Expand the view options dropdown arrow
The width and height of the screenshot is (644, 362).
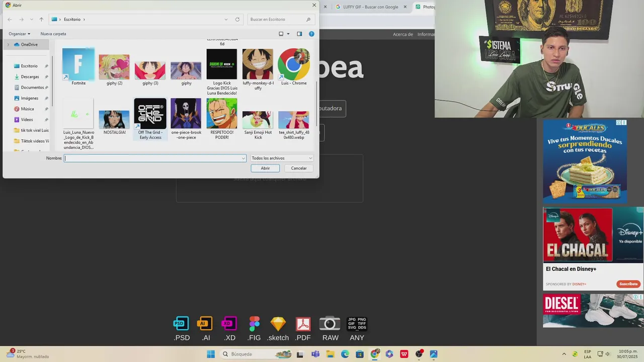coord(288,34)
